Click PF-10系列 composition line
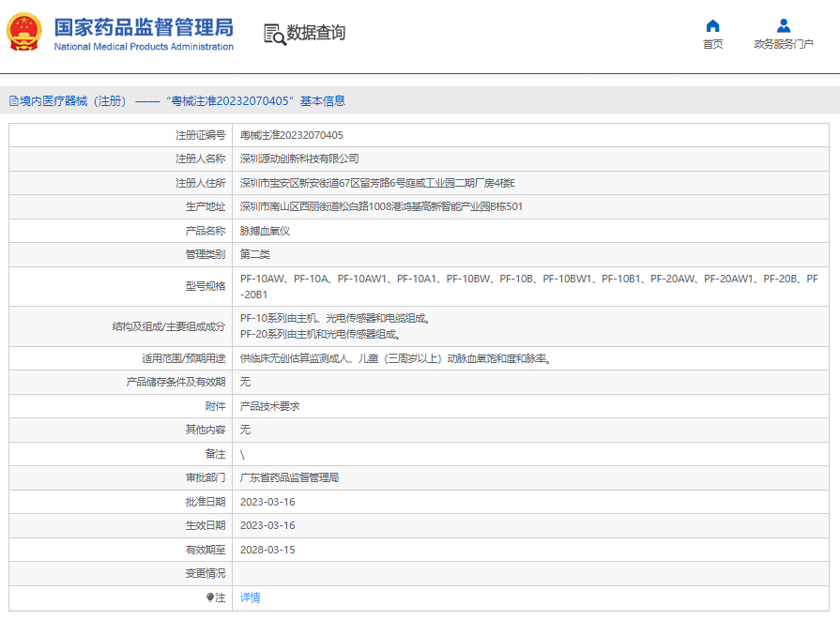Image resolution: width=840 pixels, height=620 pixels. (336, 319)
